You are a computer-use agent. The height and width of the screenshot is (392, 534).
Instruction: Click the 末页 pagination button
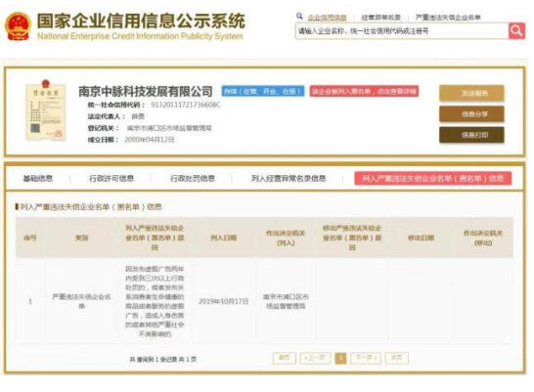(396, 358)
